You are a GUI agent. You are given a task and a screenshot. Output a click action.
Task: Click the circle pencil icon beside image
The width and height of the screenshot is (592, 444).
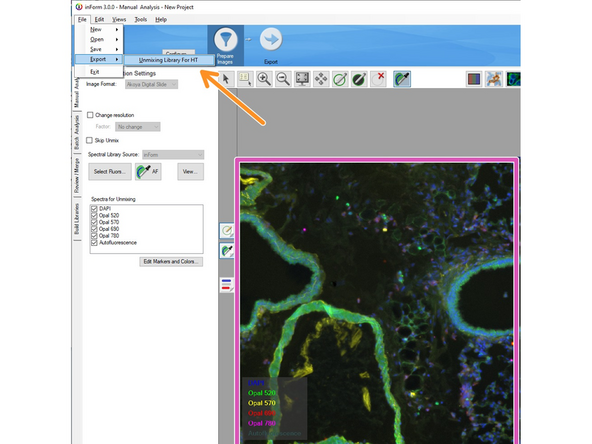pos(227,231)
